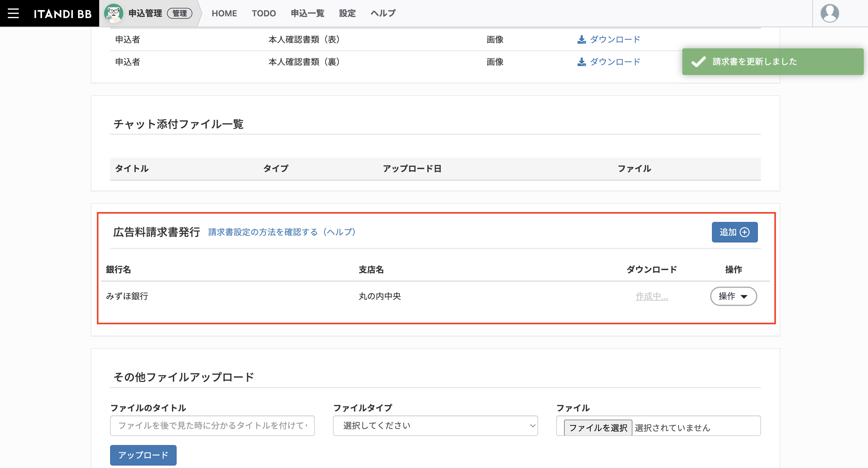
Task: Click the 追加 button
Action: coord(735,232)
